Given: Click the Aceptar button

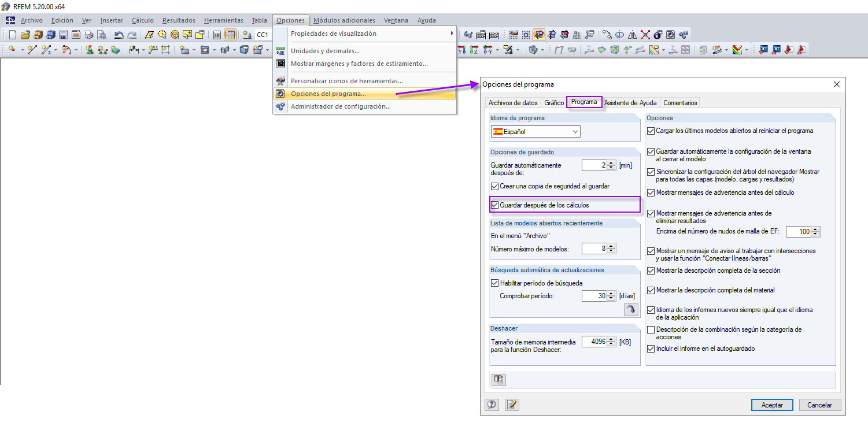Looking at the screenshot, I should [772, 405].
